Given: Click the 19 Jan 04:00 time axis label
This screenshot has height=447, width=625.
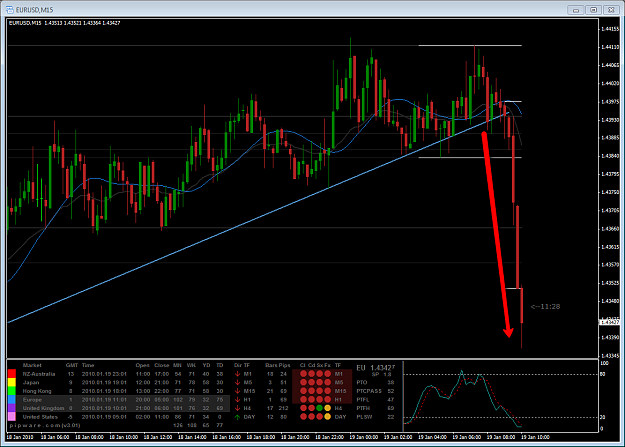Looking at the screenshot, I should (432, 437).
